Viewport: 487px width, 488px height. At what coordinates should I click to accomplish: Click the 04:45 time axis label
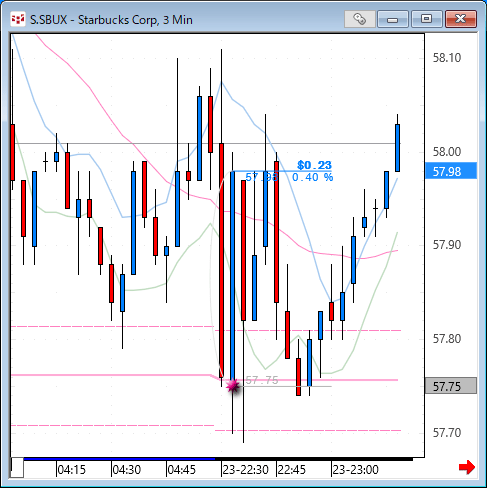[182, 470]
